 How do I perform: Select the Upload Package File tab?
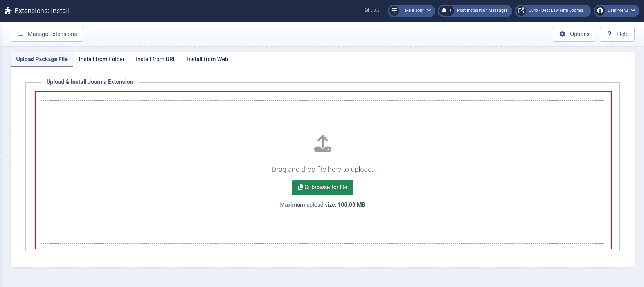42,59
